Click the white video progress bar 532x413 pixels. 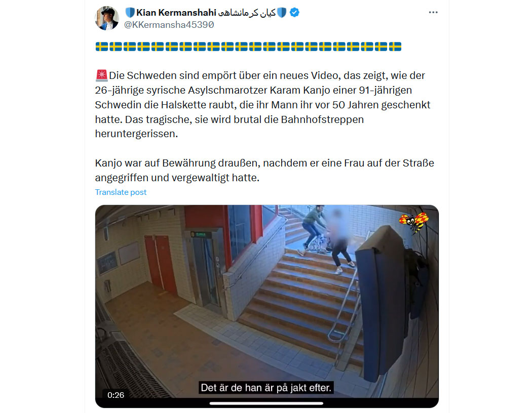coord(267,403)
